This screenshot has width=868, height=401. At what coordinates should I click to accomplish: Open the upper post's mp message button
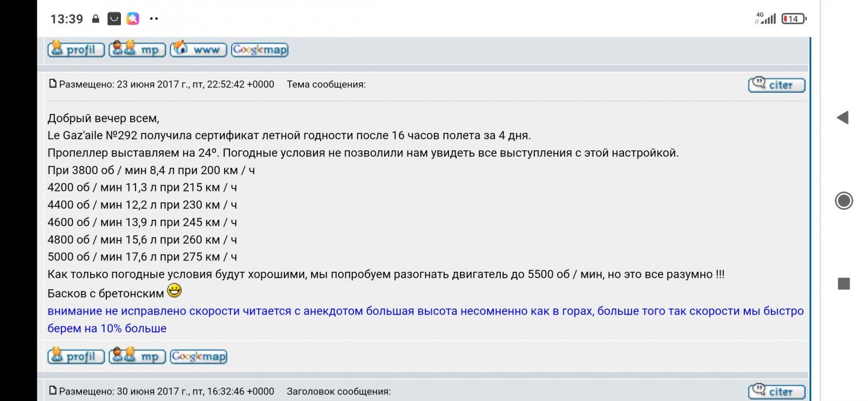point(137,49)
